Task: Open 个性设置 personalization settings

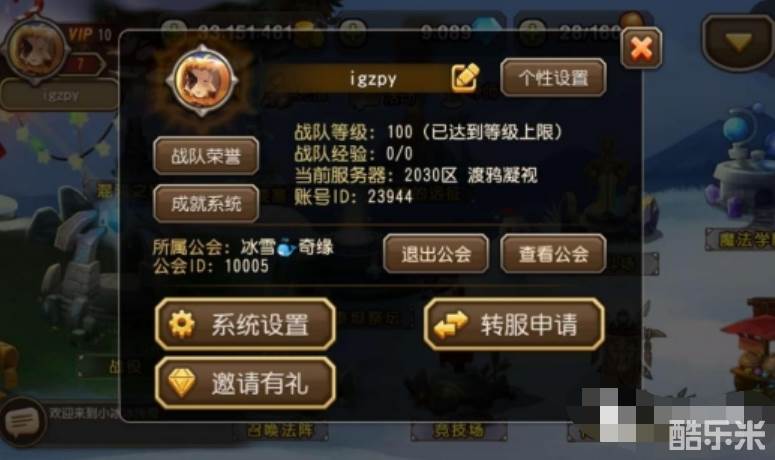Action: coord(553,78)
